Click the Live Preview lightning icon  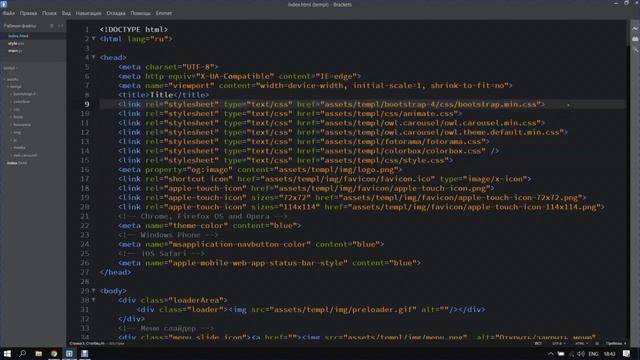635,28
